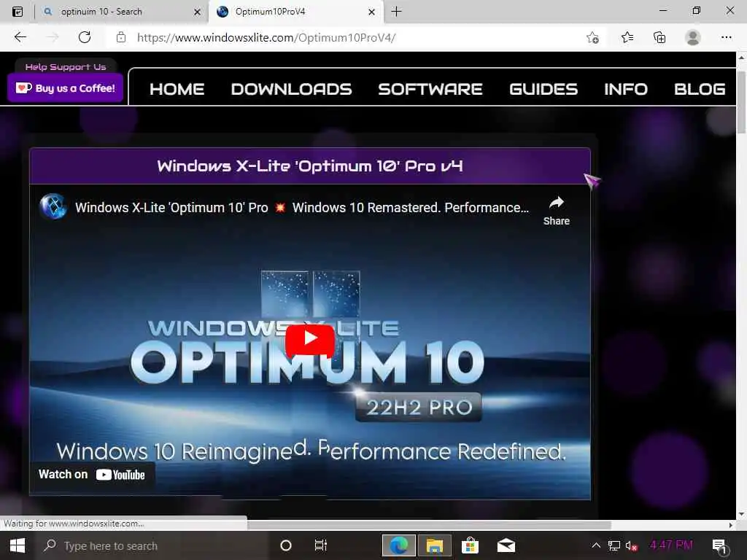Open the HOME menu item

click(177, 89)
